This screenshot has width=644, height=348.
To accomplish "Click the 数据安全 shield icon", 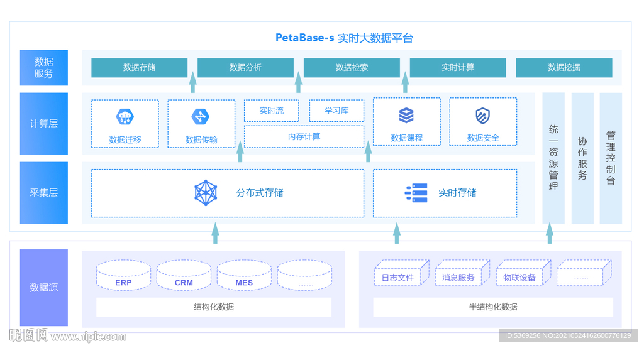I will [482, 116].
